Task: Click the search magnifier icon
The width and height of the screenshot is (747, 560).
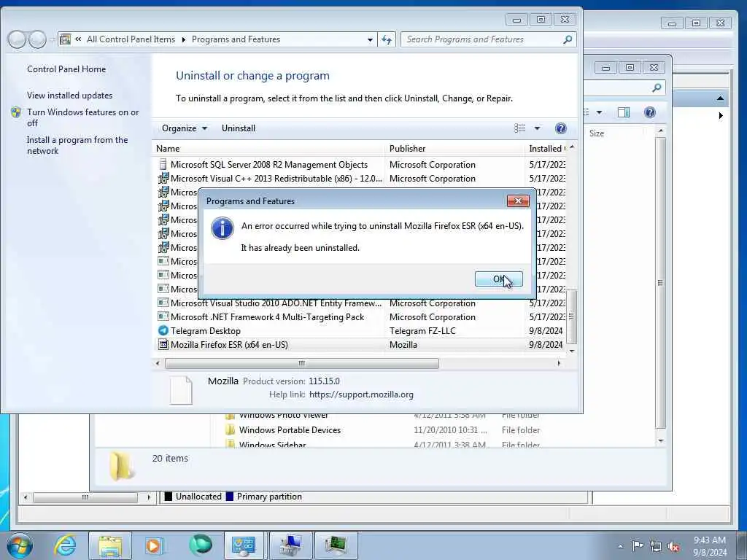Action: tap(568, 39)
